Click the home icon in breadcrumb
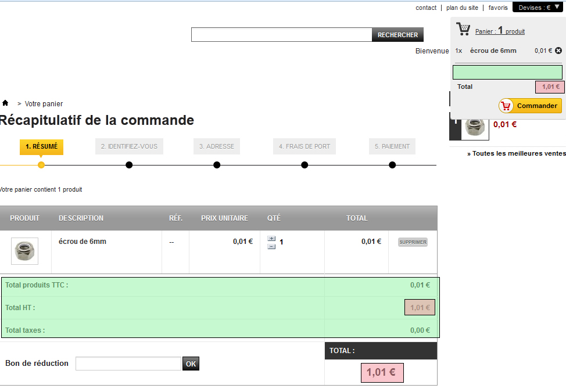Screen dimensions: 566x392 (x=5, y=103)
